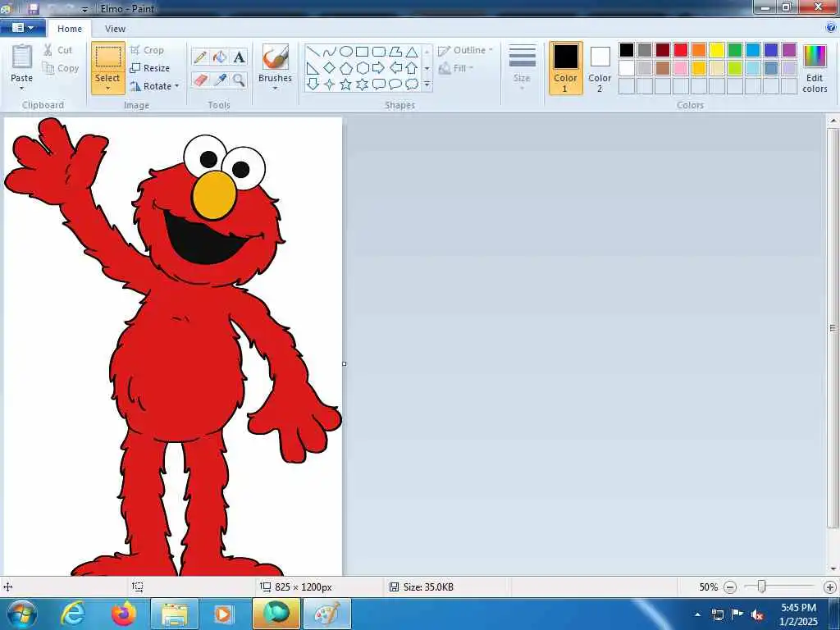This screenshot has height=630, width=840.
Task: Choose the Right arrow shape
Action: tap(379, 68)
